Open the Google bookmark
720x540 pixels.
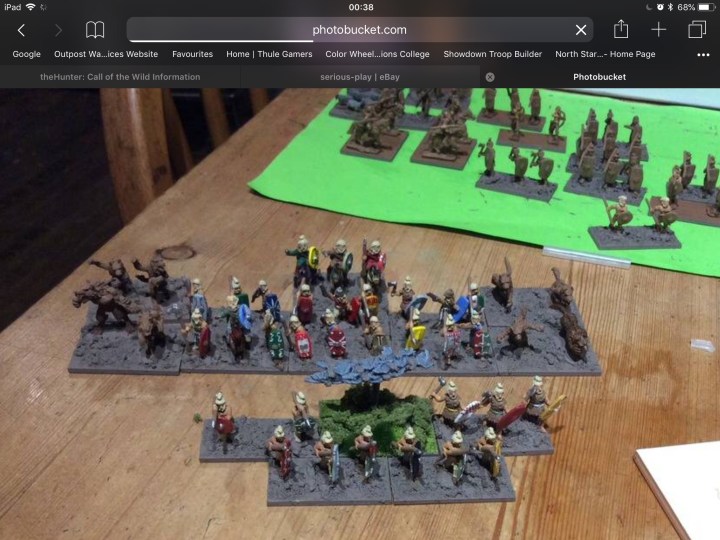[27, 54]
